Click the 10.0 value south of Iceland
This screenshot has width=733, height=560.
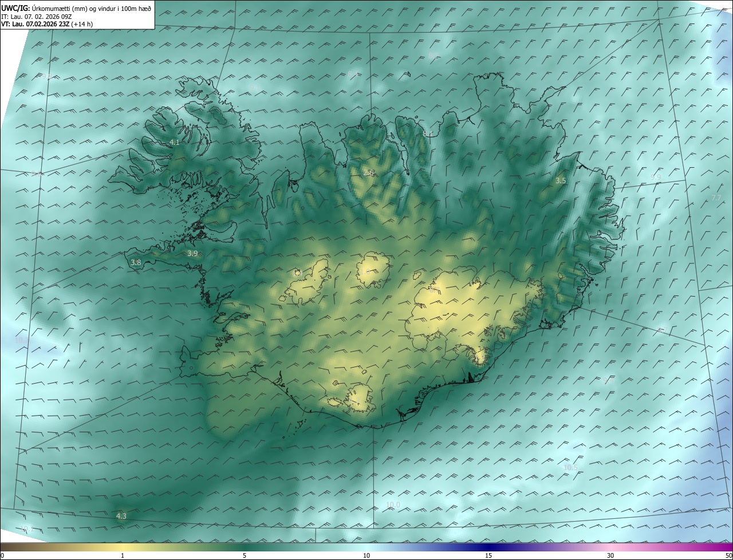[x=393, y=504]
